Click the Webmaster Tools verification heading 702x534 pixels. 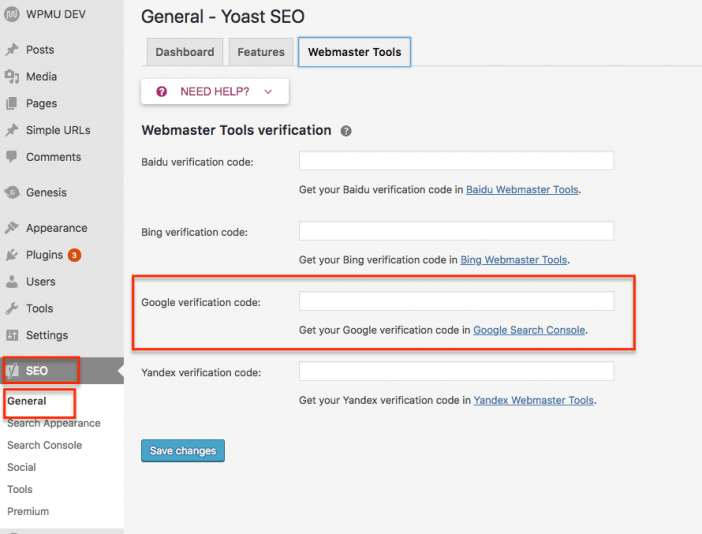236,130
